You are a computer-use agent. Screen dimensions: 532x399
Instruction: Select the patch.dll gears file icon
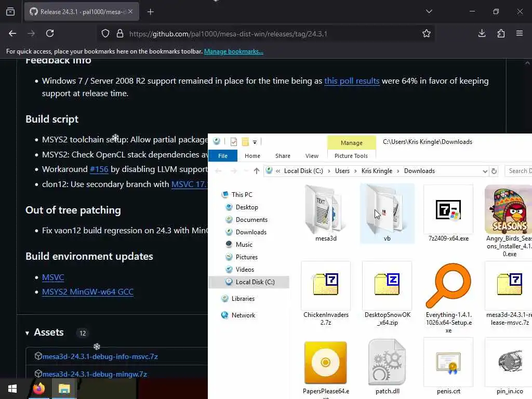[387, 362]
